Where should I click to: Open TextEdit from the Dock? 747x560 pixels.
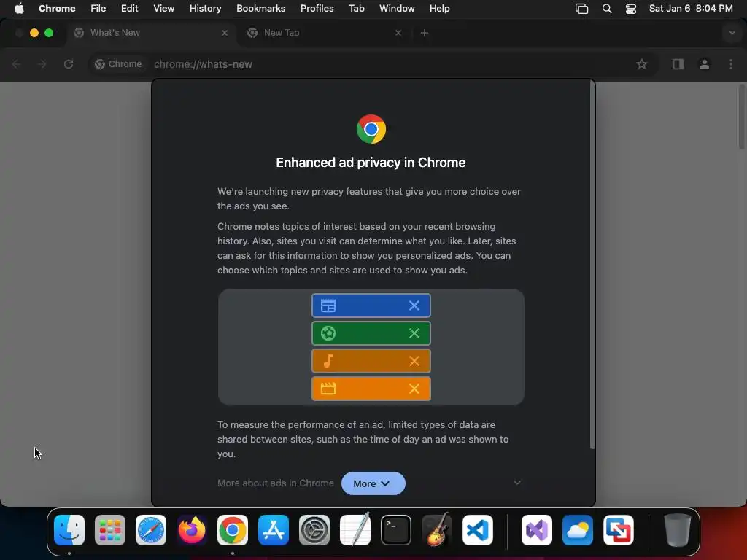click(355, 530)
